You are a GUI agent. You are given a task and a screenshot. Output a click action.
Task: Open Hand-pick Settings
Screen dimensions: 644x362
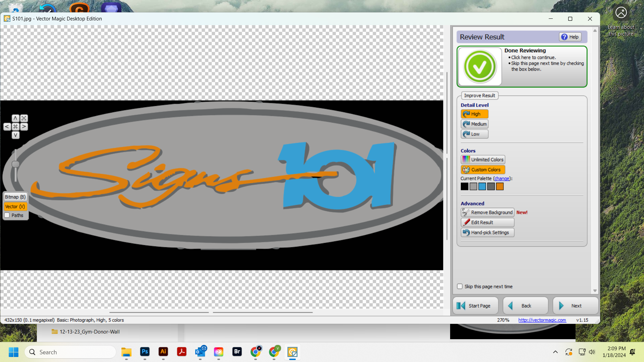click(487, 233)
